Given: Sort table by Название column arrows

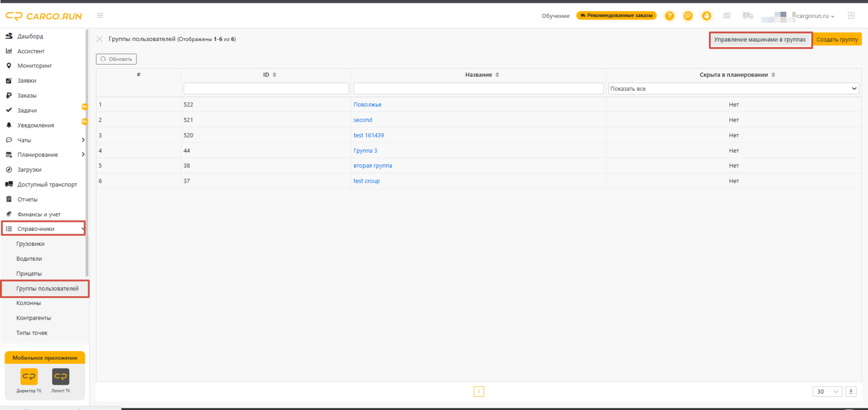Looking at the screenshot, I should coord(497,75).
